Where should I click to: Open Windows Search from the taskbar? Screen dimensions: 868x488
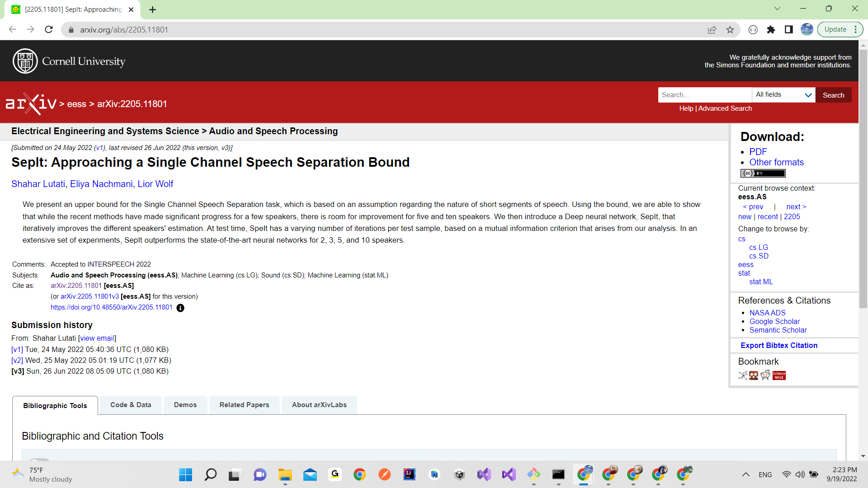[x=210, y=474]
